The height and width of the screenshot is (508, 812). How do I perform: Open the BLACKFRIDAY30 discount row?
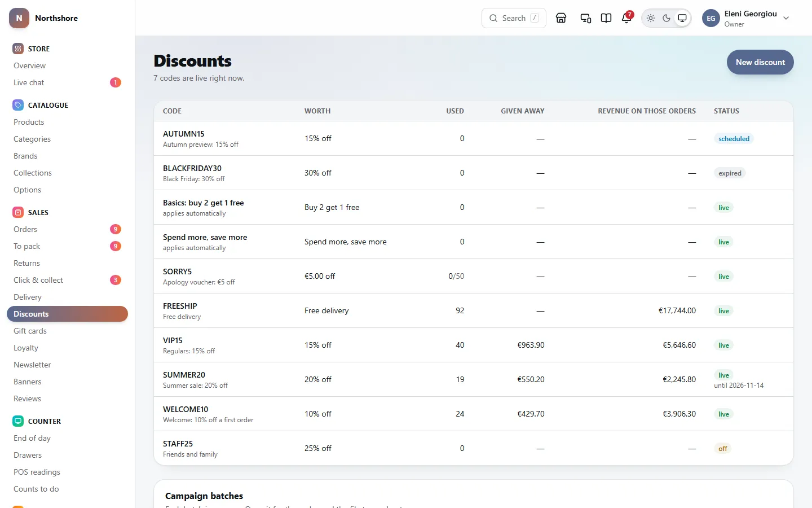pyautogui.click(x=474, y=173)
